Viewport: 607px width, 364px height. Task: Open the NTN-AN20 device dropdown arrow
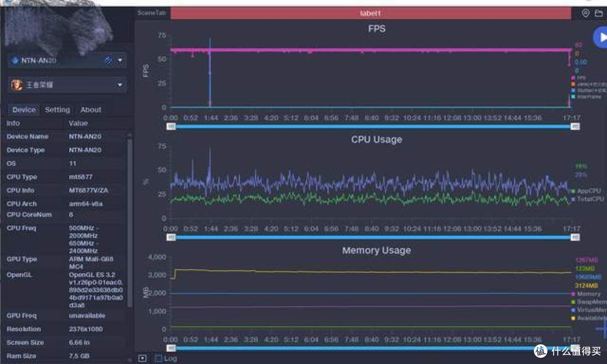click(120, 60)
